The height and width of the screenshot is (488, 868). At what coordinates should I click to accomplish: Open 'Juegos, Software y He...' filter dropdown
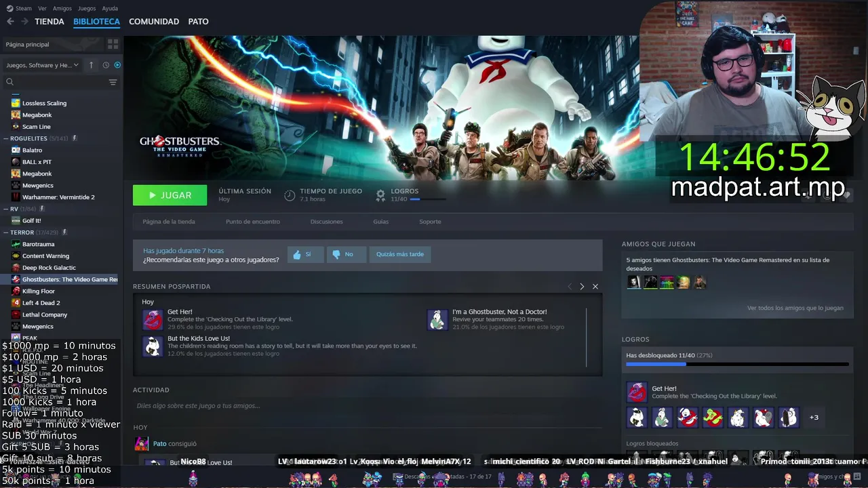click(x=42, y=65)
